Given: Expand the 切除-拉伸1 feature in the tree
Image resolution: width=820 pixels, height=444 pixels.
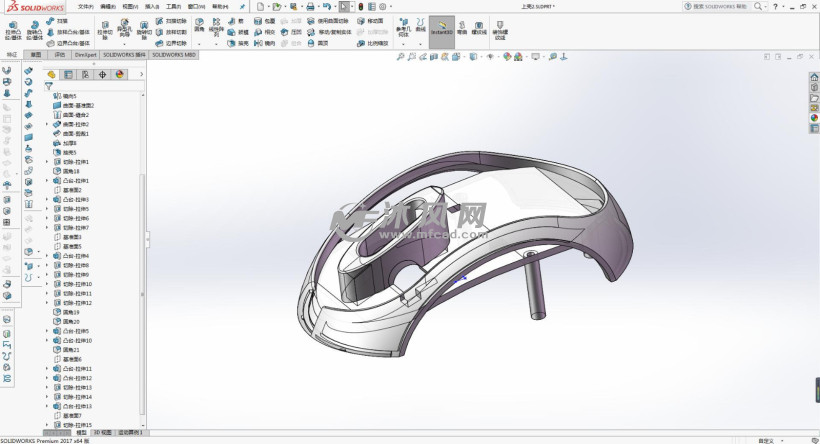Looking at the screenshot, I should pos(47,162).
